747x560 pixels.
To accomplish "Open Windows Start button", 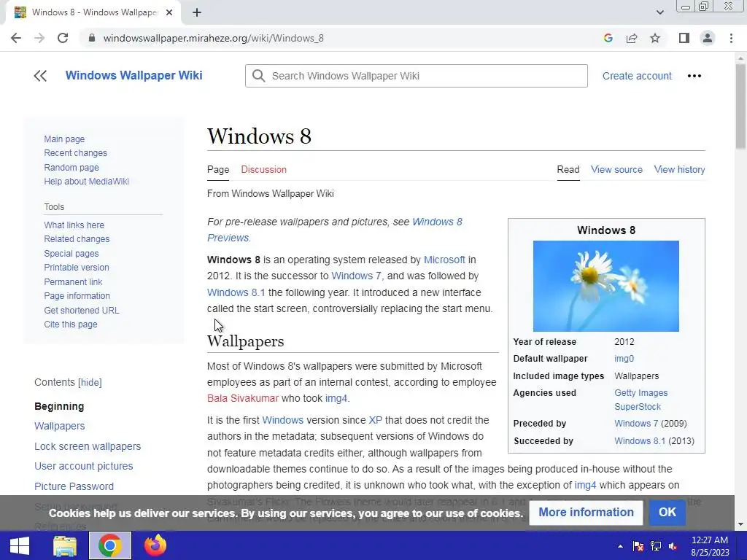I will click(x=20, y=545).
